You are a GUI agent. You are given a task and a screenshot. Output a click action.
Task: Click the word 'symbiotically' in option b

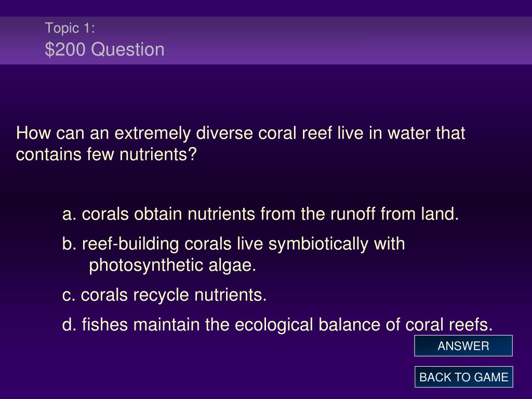(318, 245)
